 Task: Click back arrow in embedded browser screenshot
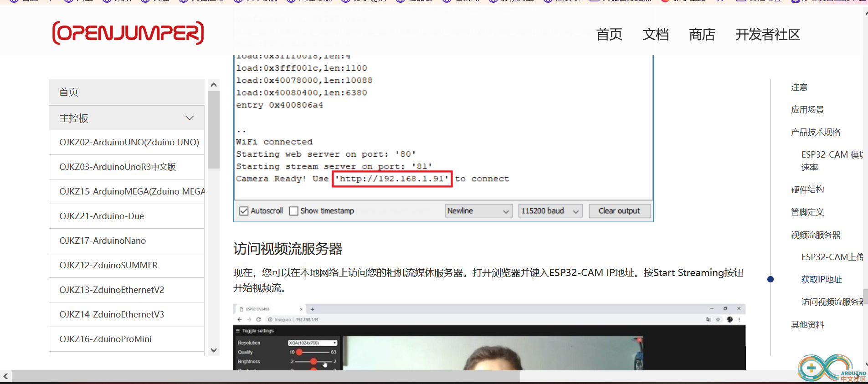click(x=240, y=319)
